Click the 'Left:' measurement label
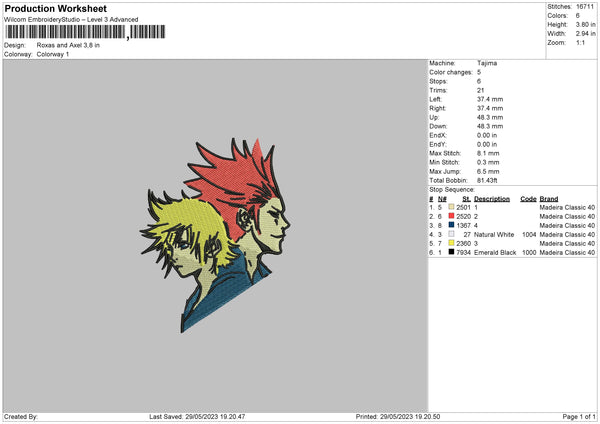600x424 pixels. (435, 99)
